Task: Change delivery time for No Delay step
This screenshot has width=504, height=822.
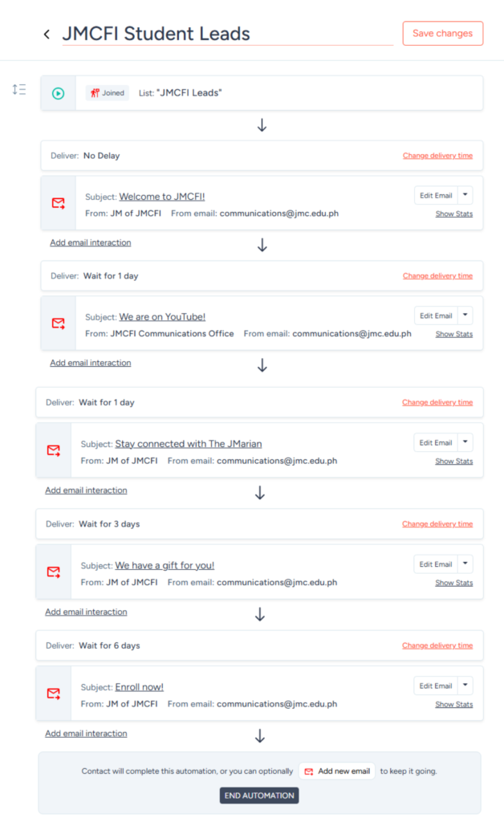Action: (437, 156)
